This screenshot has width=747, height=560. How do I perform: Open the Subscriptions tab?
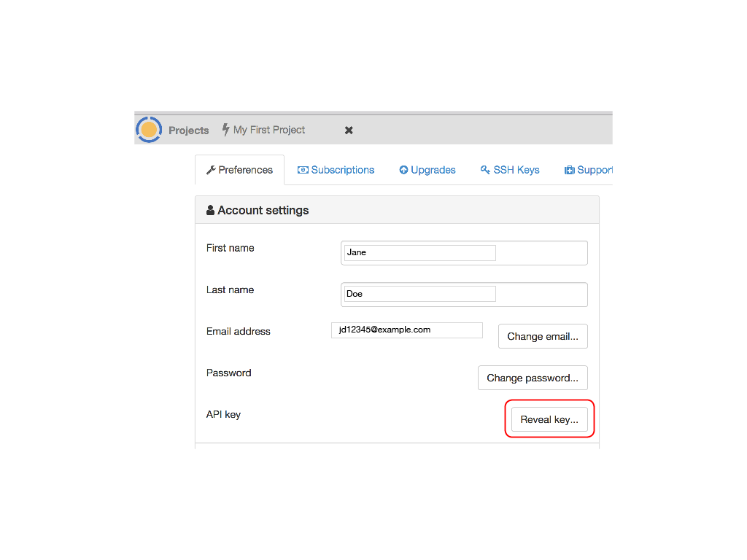(342, 170)
